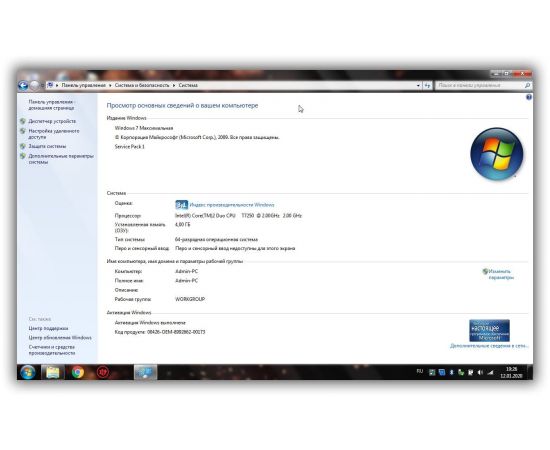Open the red round app in taskbar
The height and width of the screenshot is (450, 550).
point(103,372)
